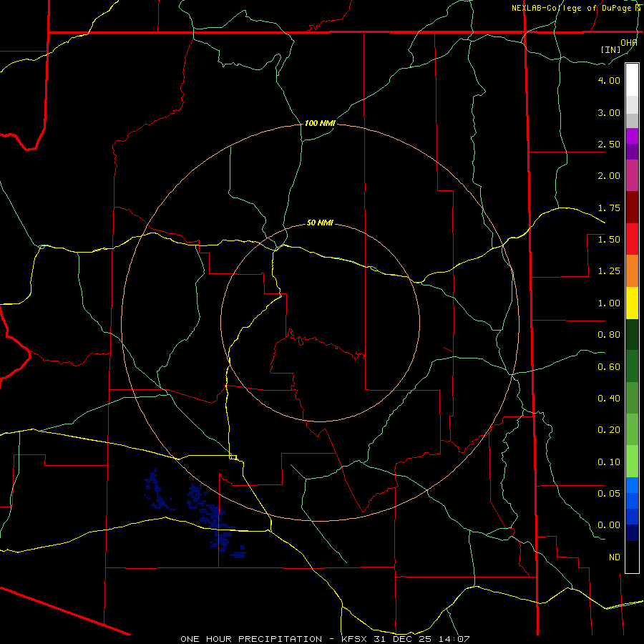Image resolution: width=644 pixels, height=644 pixels.
Task: Click the orange 1.25 inch legend swatch
Action: tap(632, 271)
